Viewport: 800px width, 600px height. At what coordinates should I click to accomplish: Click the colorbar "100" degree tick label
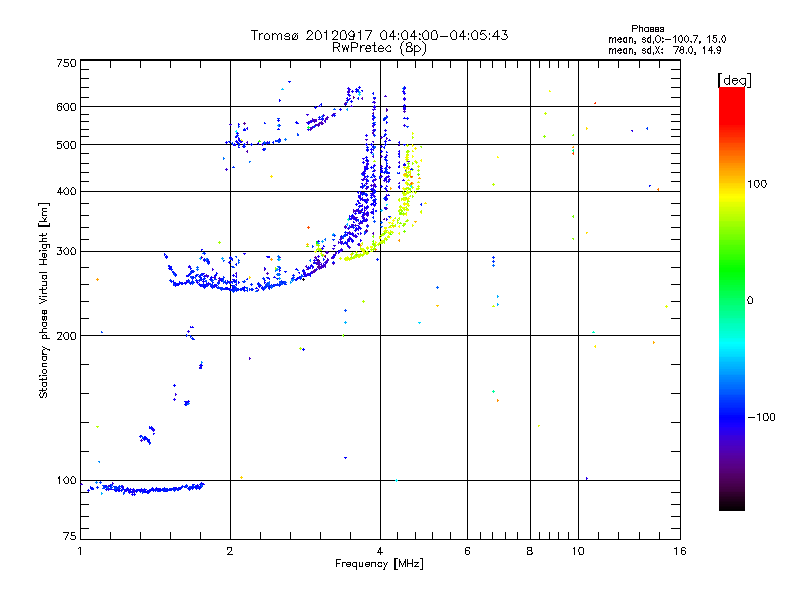[x=757, y=184]
